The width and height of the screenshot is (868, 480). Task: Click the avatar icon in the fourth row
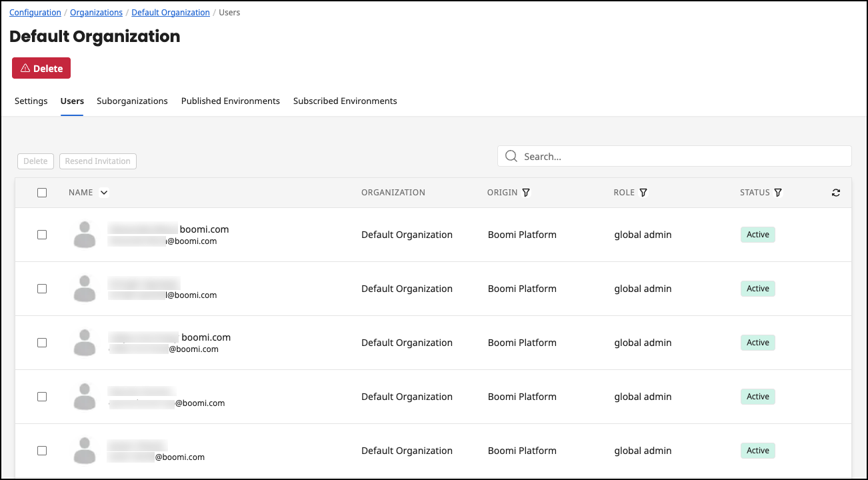84,397
